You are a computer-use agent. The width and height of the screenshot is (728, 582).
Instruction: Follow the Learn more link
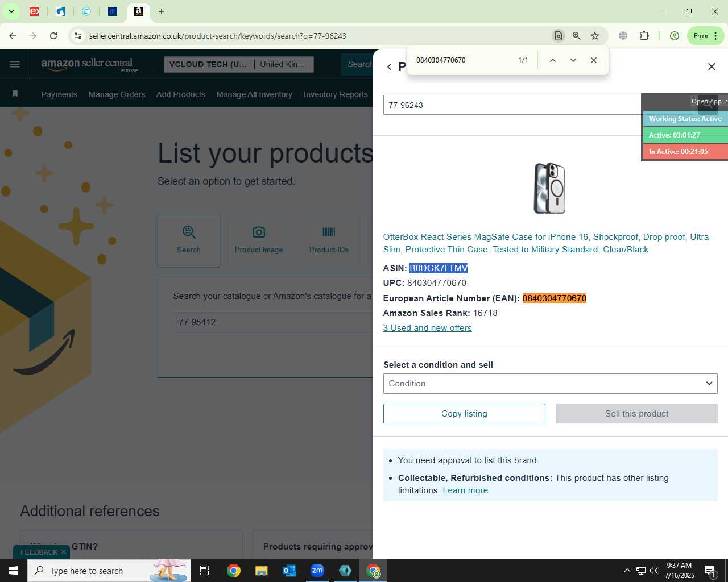(x=465, y=490)
